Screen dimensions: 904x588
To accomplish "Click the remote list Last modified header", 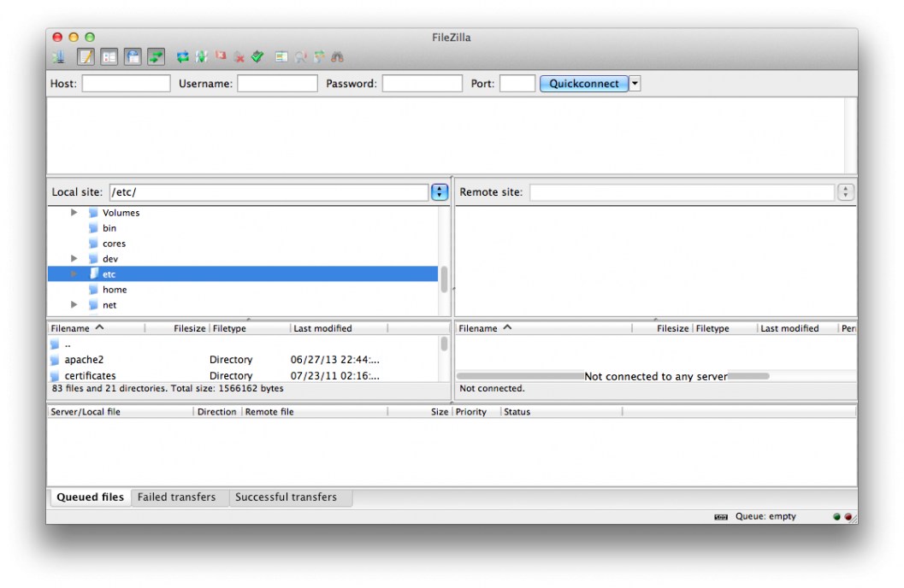I will coord(797,328).
